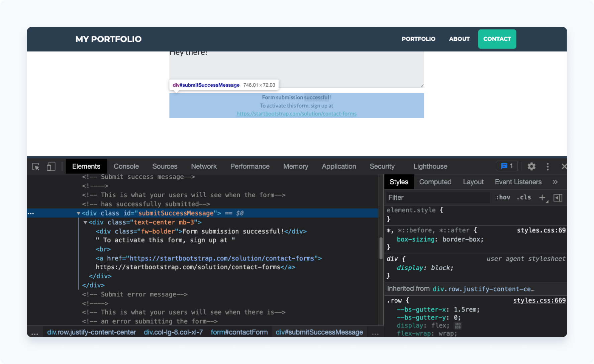Select breadcrumb div.row.justify-content-center
The height and width of the screenshot is (364, 594).
[x=91, y=332]
